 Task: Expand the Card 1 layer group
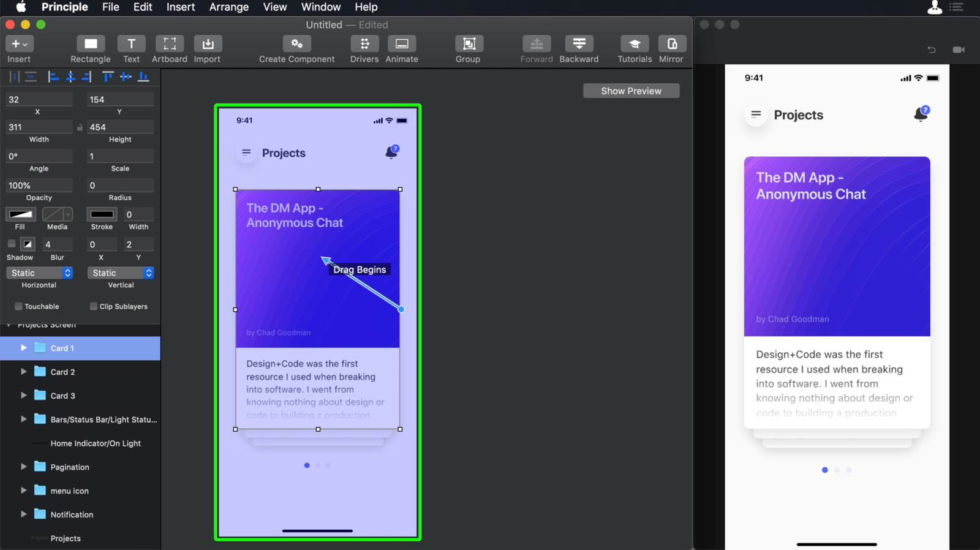click(x=23, y=348)
